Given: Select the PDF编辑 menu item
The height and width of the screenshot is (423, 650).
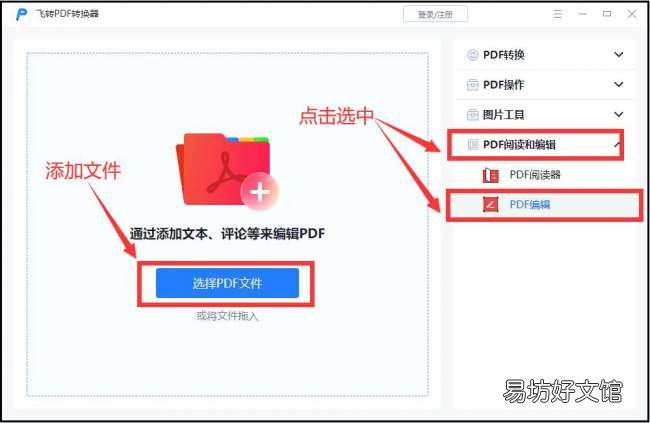Looking at the screenshot, I should tap(544, 205).
